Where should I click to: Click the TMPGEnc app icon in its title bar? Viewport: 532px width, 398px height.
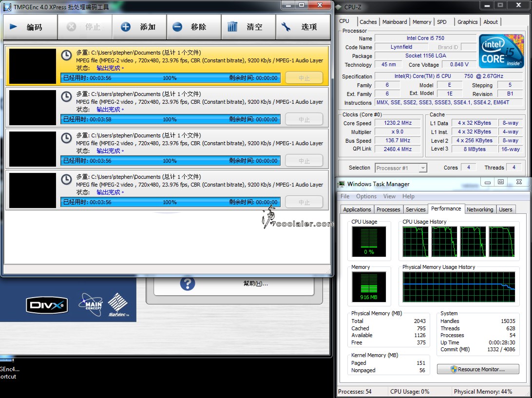7,6
